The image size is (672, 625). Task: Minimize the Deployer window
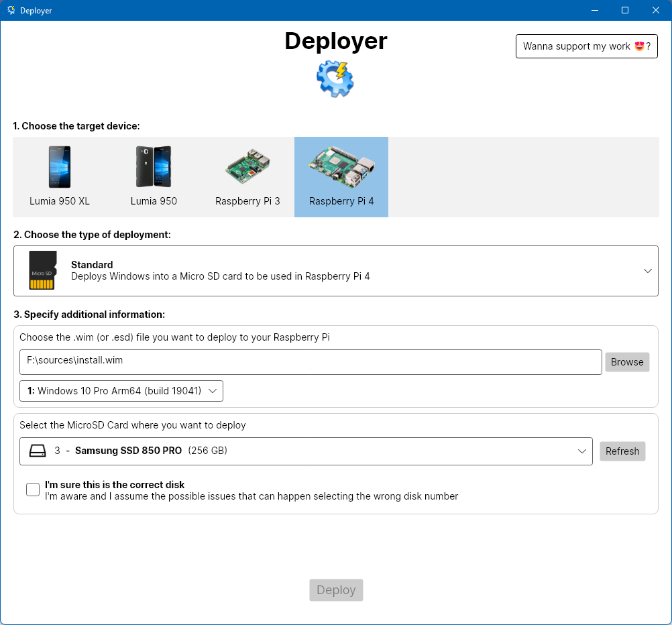click(594, 10)
